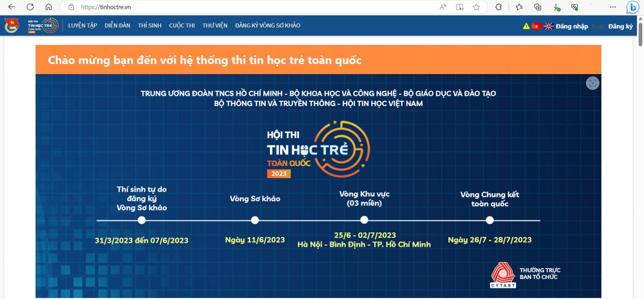Open the Settings and more menu
This screenshot has height=299, width=644.
click(x=613, y=7)
